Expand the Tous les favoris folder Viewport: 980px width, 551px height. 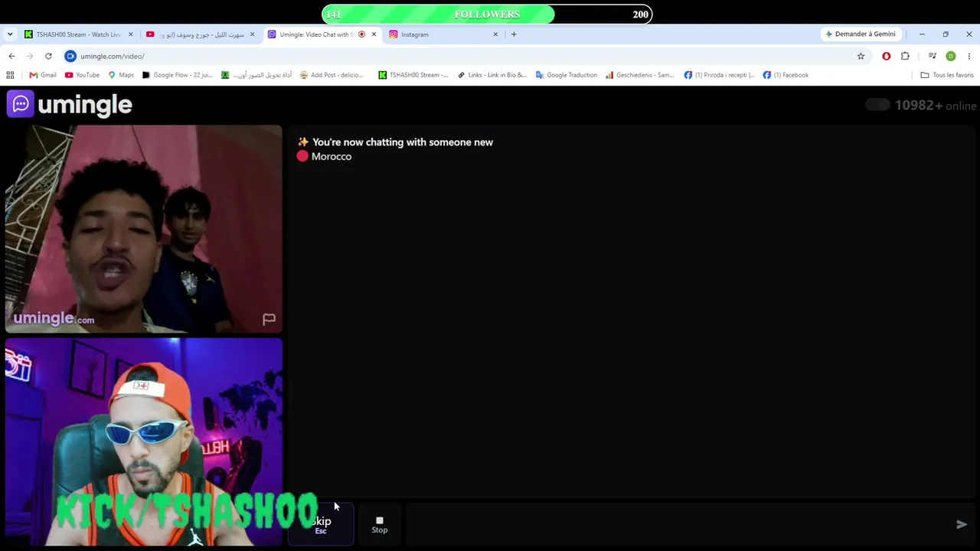[947, 75]
